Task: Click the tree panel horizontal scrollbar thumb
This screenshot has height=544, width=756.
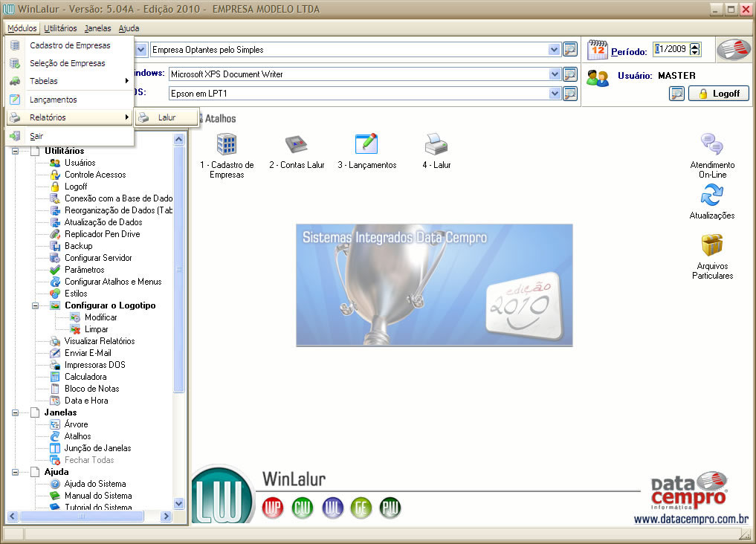Action: (82, 516)
